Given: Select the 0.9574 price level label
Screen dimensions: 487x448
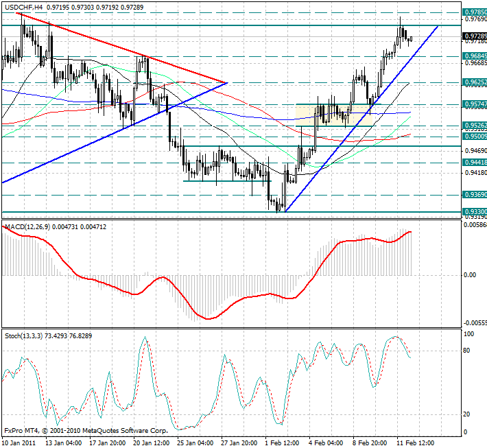Looking at the screenshot, I should click(475, 104).
